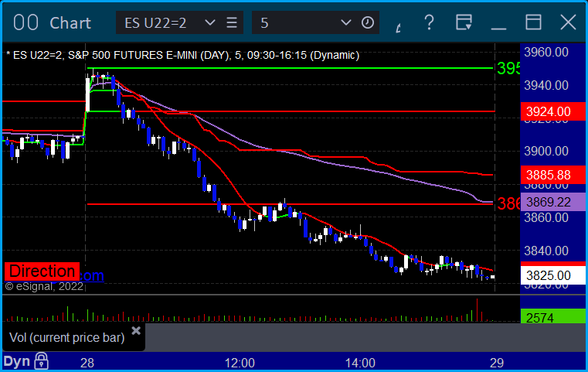The image size is (588, 372).
Task: Click the 3924.00 red price marker
Action: tap(552, 111)
